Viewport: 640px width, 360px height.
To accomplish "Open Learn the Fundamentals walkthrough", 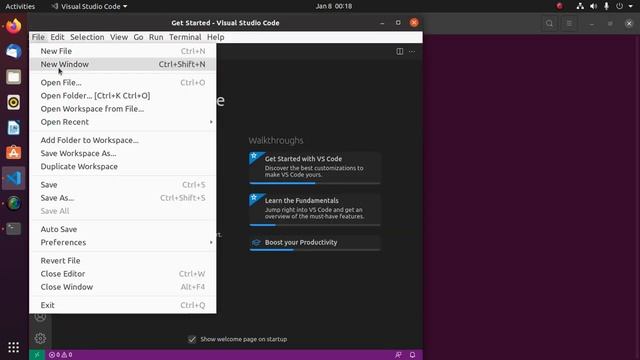I will [x=315, y=209].
